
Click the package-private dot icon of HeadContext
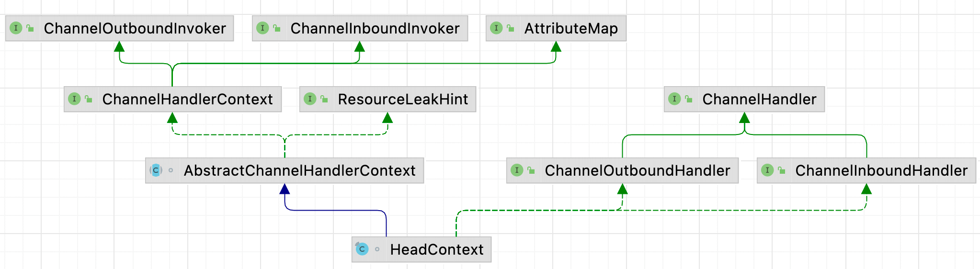[377, 249]
